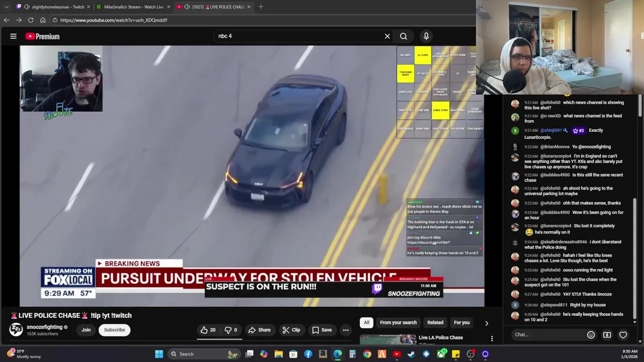Open Amazon from taskbar
644x362 pixels.
tap(323, 354)
